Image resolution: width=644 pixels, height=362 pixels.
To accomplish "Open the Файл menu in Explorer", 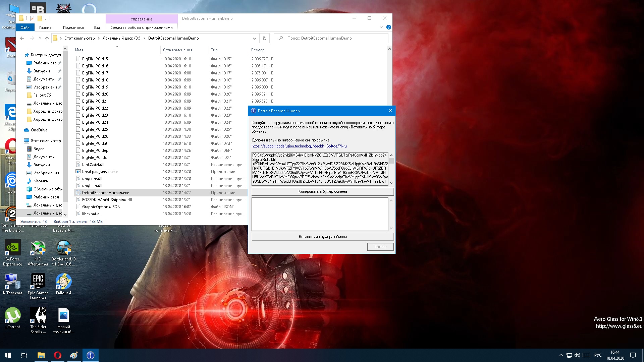I will point(25,27).
